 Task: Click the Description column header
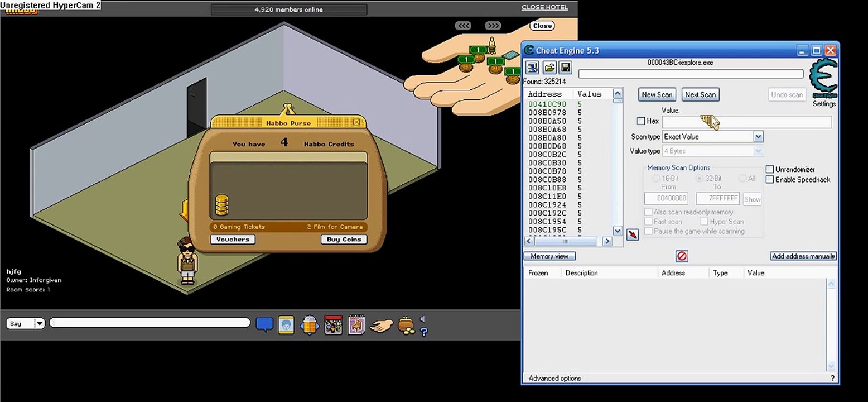(x=582, y=273)
